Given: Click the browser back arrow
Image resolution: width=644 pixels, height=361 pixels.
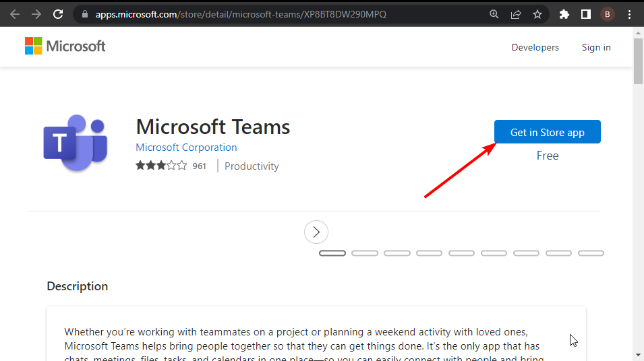Looking at the screenshot, I should click(x=15, y=13).
